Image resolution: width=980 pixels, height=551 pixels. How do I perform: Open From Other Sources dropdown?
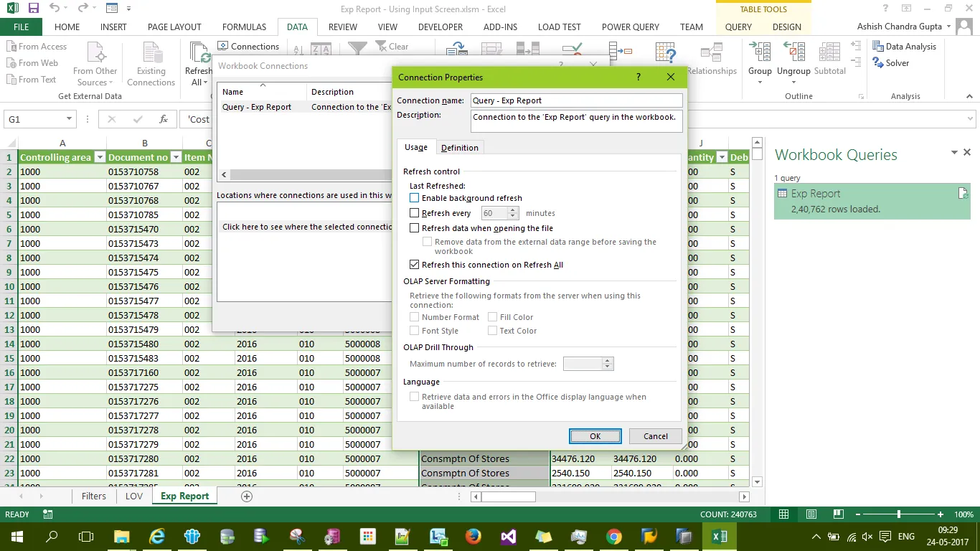pyautogui.click(x=97, y=65)
